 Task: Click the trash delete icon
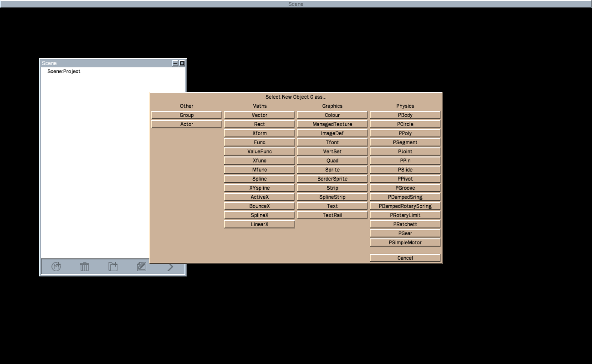point(85,267)
